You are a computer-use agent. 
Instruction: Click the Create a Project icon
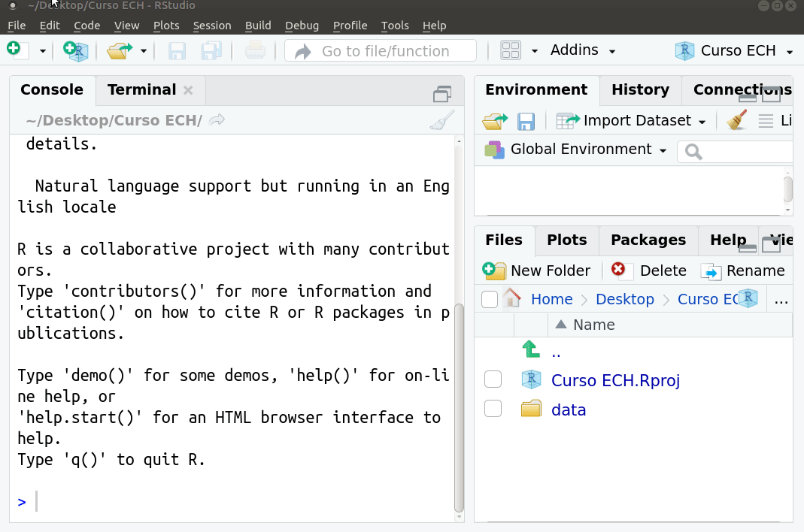(x=76, y=51)
